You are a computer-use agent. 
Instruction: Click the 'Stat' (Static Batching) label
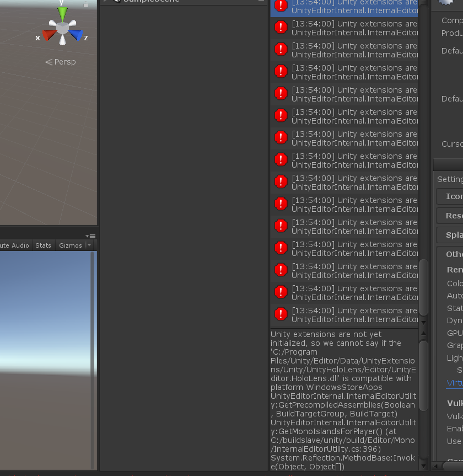[x=455, y=308]
